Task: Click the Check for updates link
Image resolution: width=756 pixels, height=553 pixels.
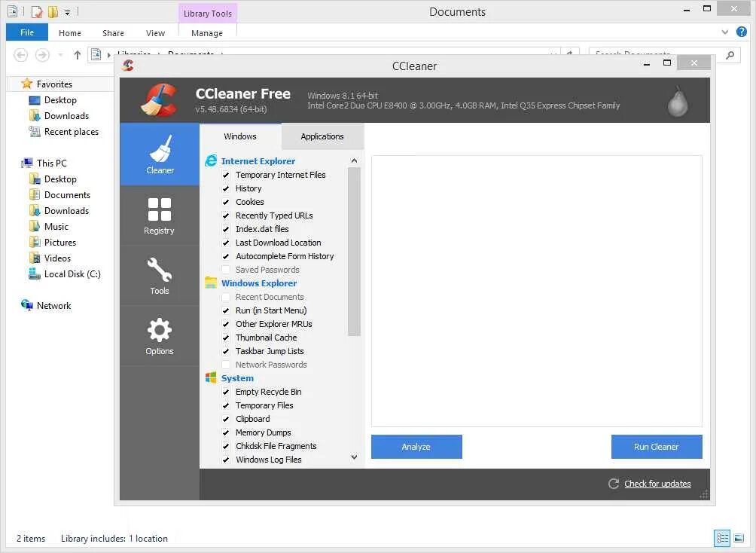Action: pyautogui.click(x=657, y=484)
